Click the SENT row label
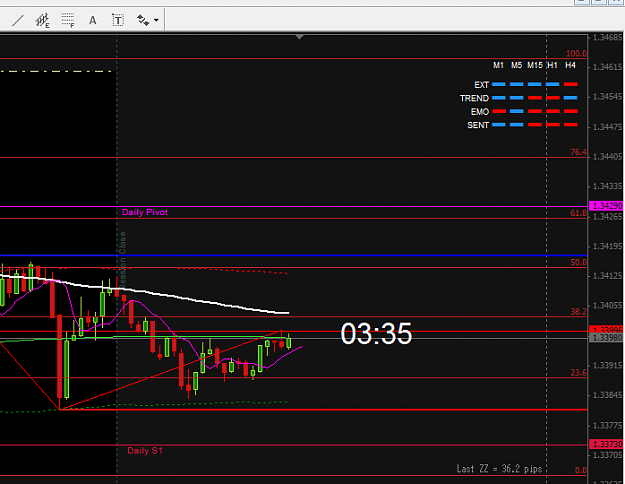Viewport: 625px width, 484px height. [478, 125]
